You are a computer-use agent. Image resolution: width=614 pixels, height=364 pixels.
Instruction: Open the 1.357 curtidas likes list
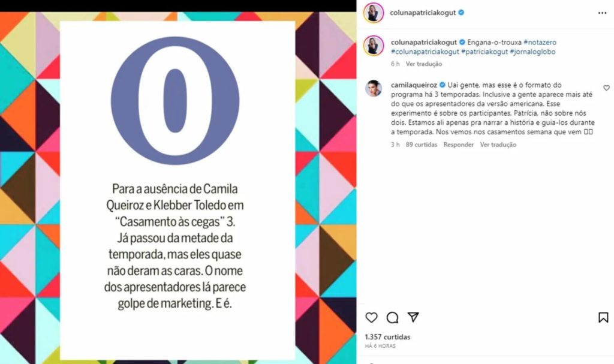(388, 337)
